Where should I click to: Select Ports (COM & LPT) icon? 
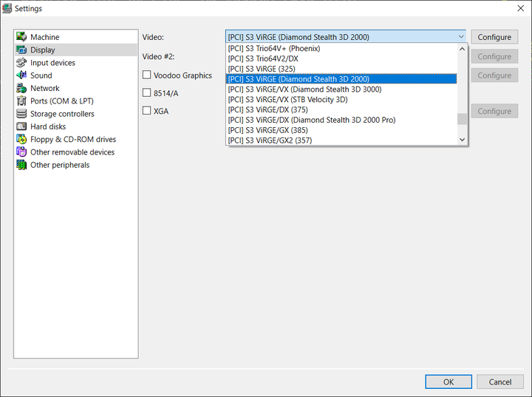pyautogui.click(x=22, y=101)
